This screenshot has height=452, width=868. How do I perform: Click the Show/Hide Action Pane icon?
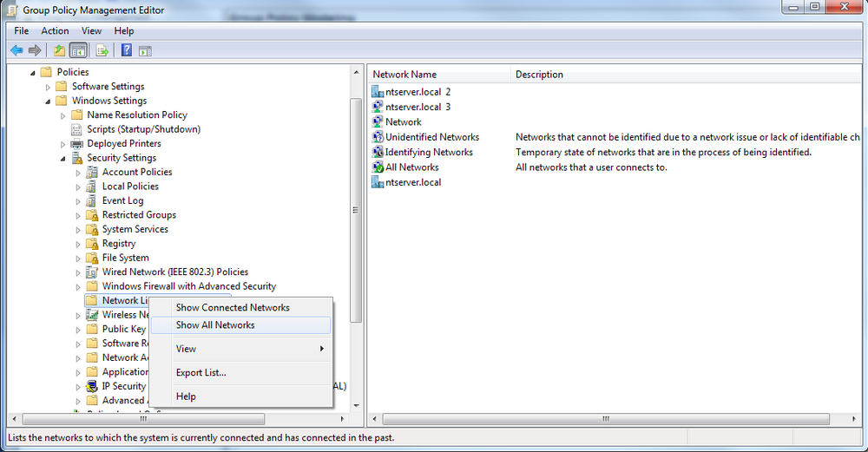145,51
